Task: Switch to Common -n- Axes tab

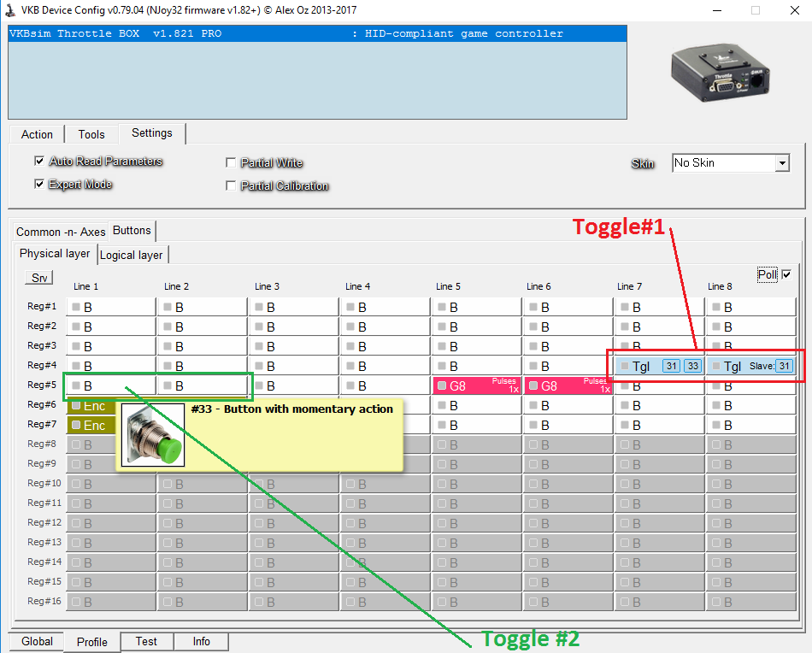Action: click(x=61, y=232)
